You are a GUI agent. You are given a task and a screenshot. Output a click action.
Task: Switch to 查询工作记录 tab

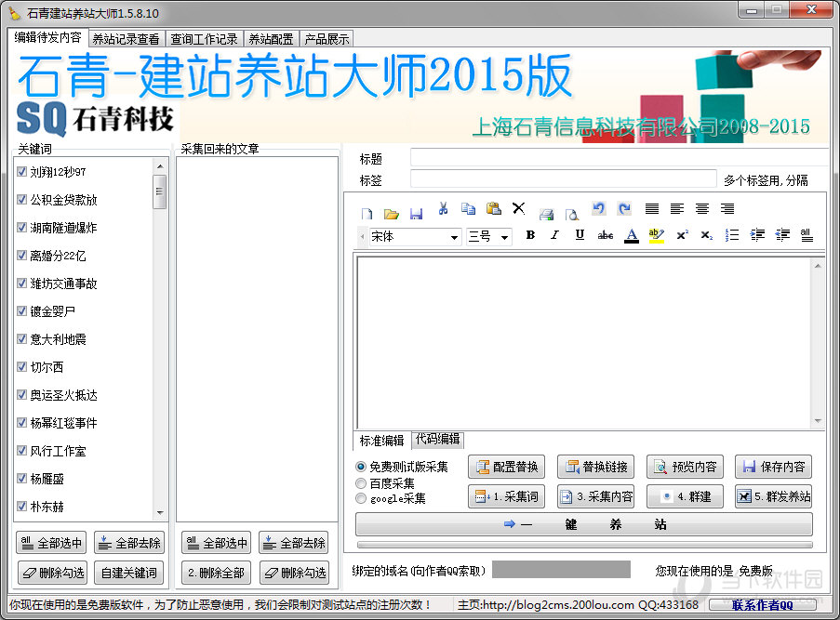point(204,39)
